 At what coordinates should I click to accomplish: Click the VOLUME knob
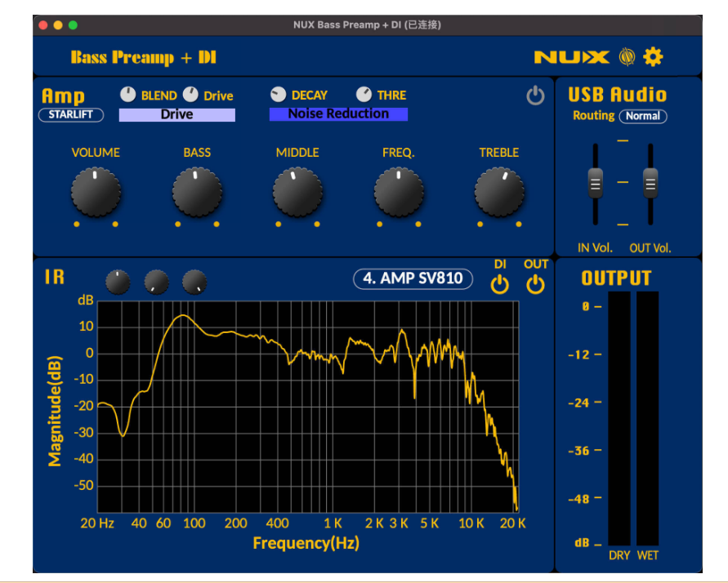pos(96,193)
